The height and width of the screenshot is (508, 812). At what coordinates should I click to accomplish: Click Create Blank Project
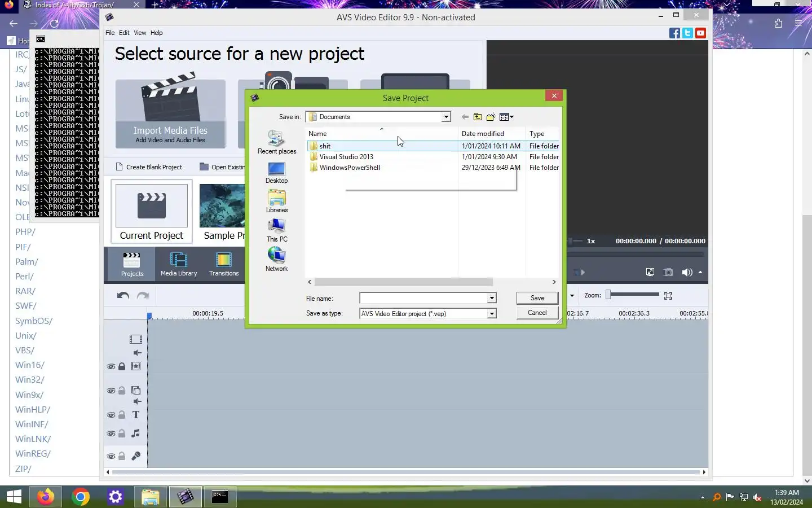(x=149, y=167)
